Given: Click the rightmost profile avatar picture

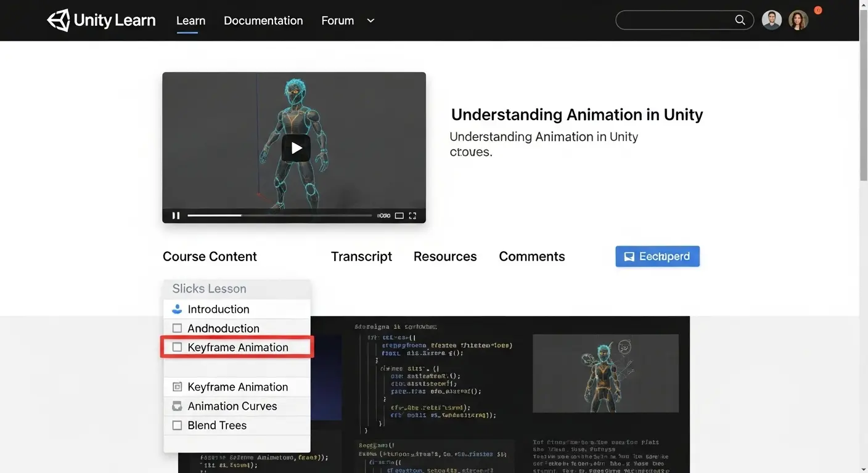Looking at the screenshot, I should tap(798, 20).
